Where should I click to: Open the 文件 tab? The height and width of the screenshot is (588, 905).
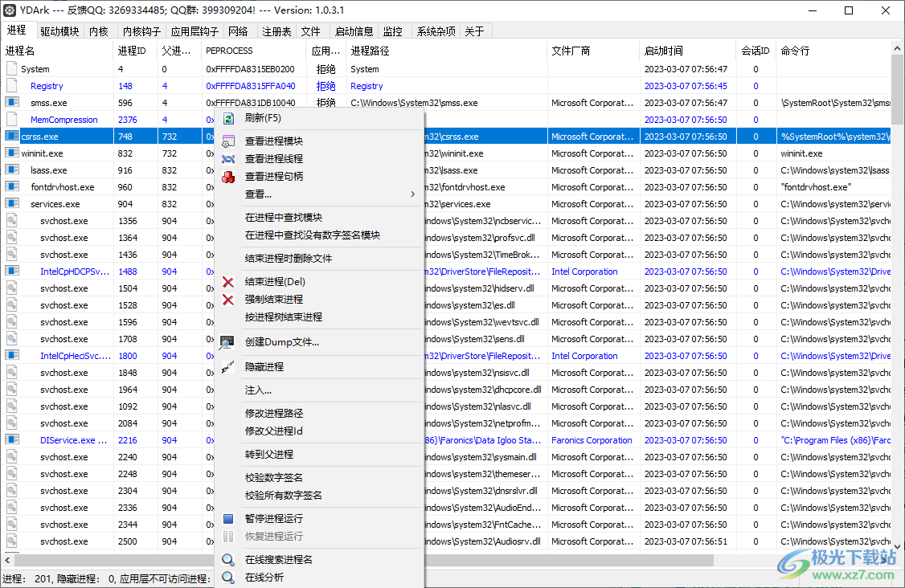(310, 31)
